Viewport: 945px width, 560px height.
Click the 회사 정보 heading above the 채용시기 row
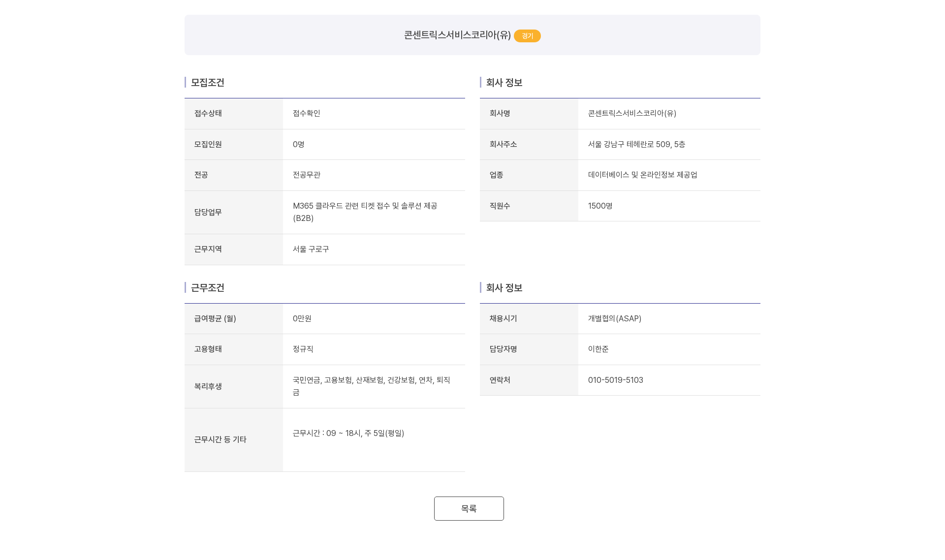coord(504,288)
